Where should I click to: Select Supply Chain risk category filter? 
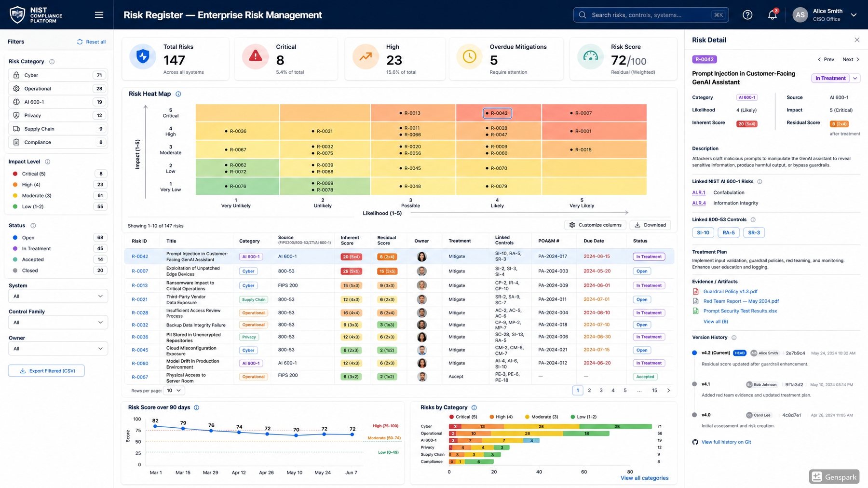[58, 129]
